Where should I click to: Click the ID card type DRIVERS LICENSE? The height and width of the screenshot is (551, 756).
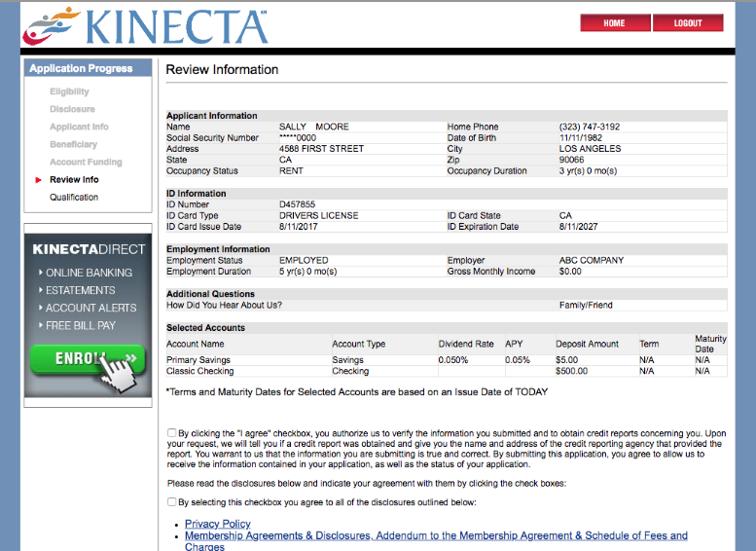pyautogui.click(x=319, y=215)
